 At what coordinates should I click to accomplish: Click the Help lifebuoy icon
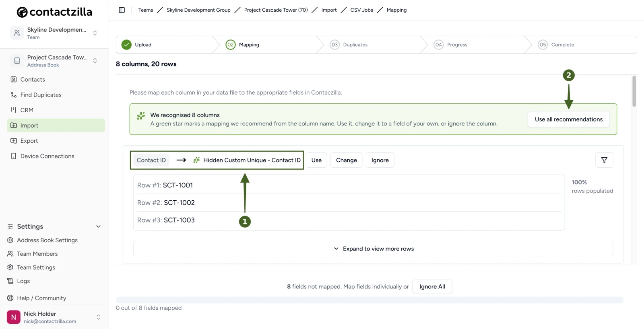tap(10, 298)
